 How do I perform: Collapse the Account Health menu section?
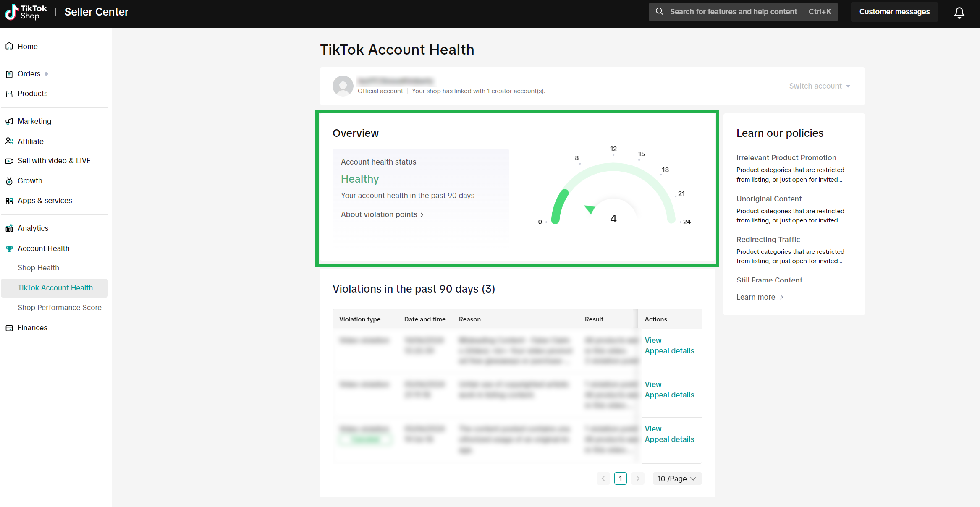point(44,248)
